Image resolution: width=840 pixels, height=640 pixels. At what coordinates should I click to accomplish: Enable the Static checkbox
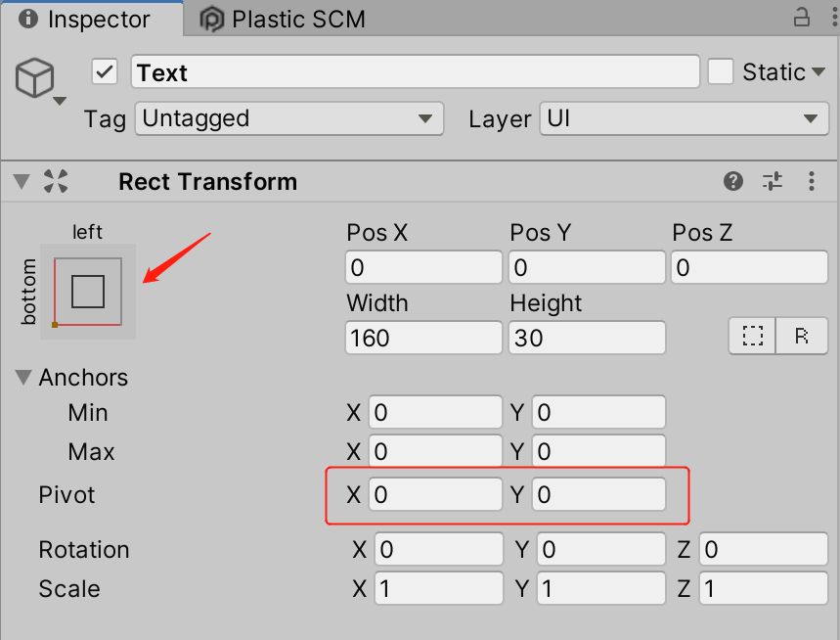pyautogui.click(x=720, y=71)
